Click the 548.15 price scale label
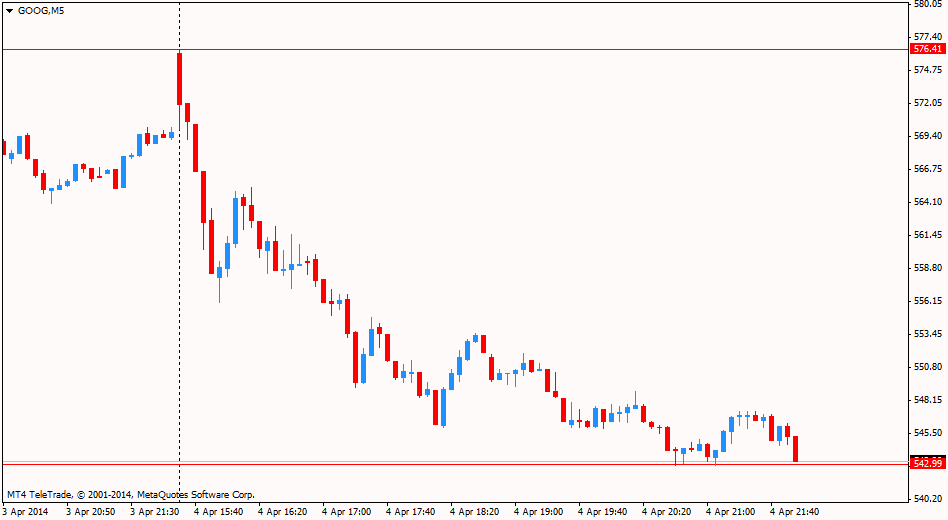The image size is (948, 520). (928, 400)
